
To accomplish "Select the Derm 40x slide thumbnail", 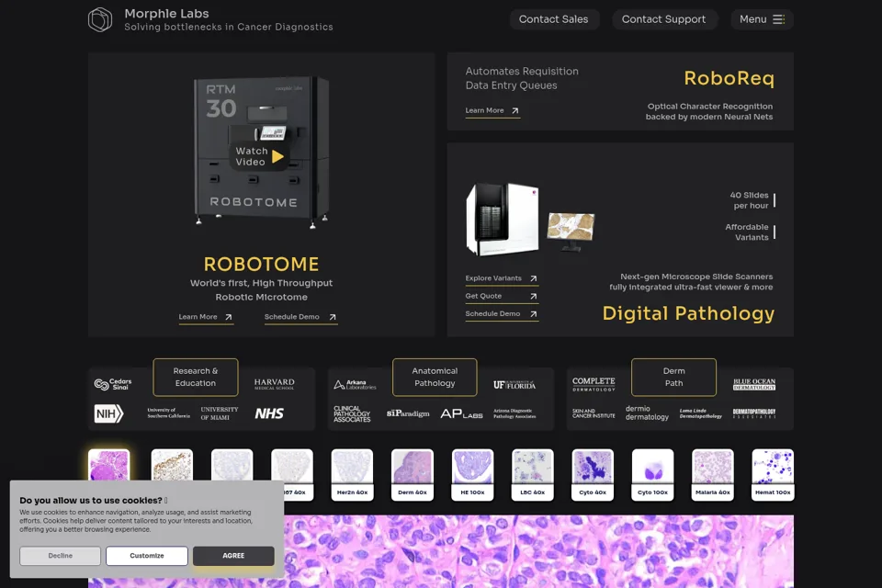I will click(413, 474).
